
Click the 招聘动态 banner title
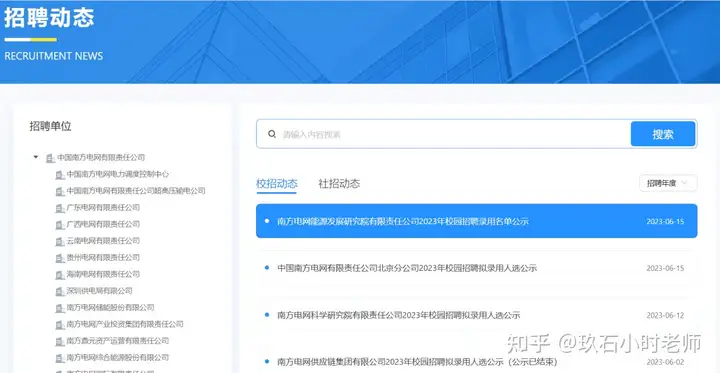pos(49,18)
